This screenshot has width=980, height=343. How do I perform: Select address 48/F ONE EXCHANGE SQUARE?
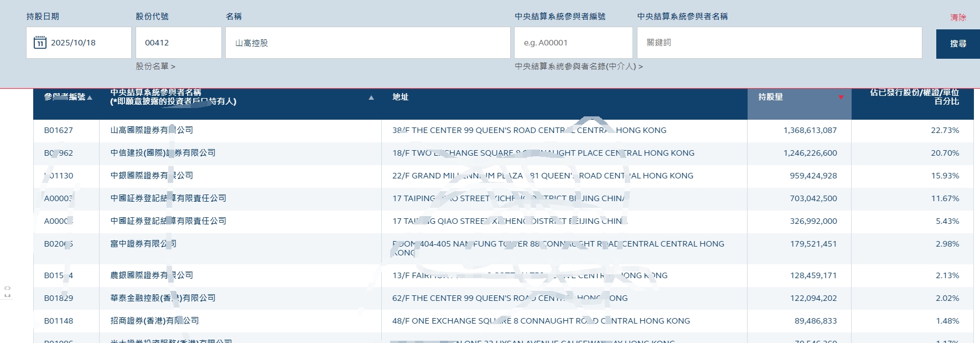tap(541, 321)
